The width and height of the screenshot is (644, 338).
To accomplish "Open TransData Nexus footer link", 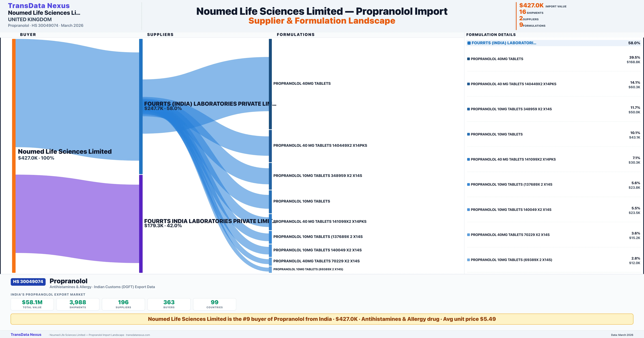I will 26,335.
